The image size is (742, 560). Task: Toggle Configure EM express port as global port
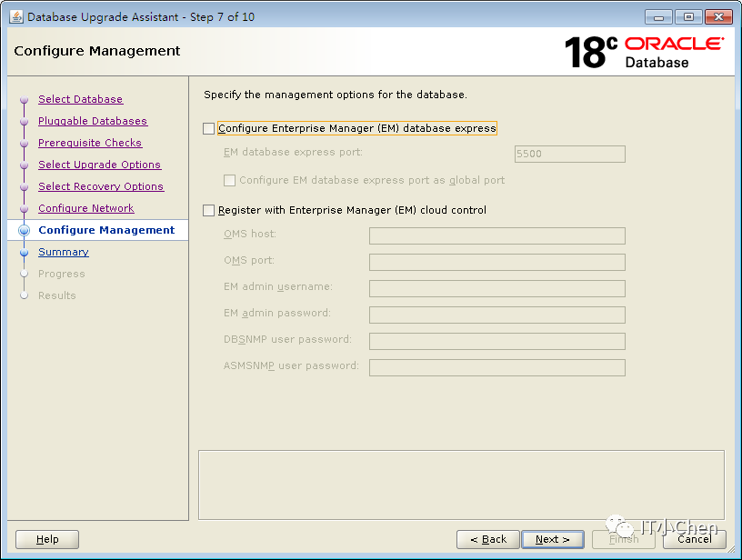pos(229,180)
